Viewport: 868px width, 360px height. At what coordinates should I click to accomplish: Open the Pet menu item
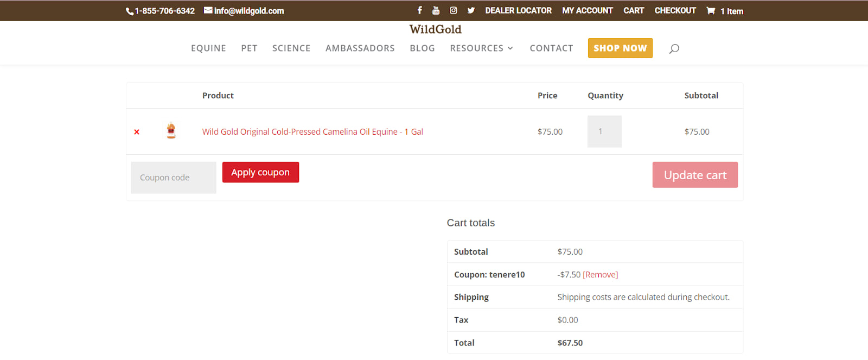[x=249, y=48]
